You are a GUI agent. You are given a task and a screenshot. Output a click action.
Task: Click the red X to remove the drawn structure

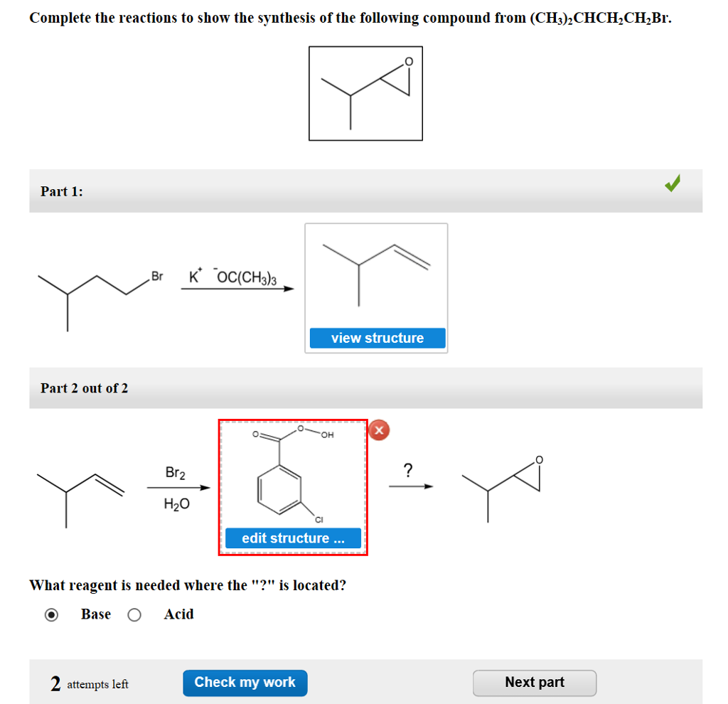(379, 430)
